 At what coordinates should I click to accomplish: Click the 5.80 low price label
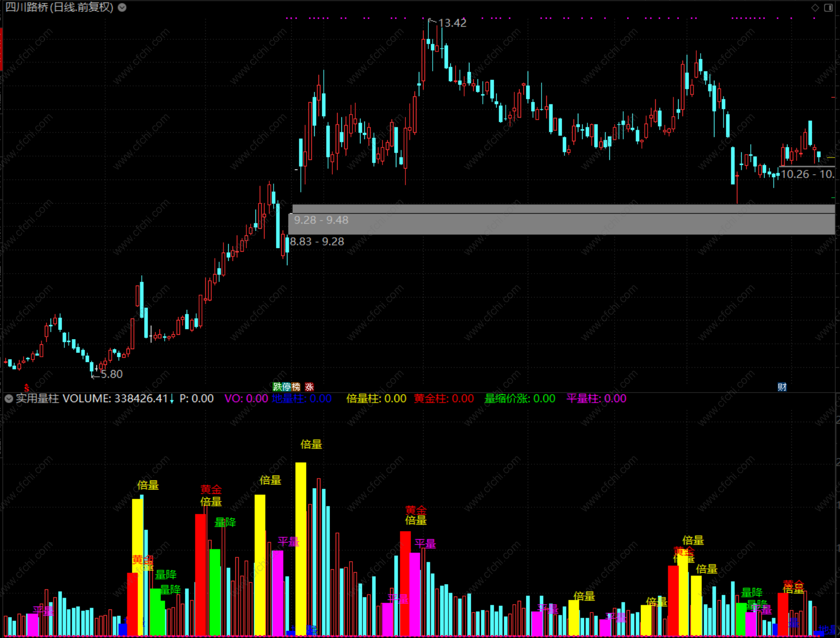pyautogui.click(x=112, y=374)
